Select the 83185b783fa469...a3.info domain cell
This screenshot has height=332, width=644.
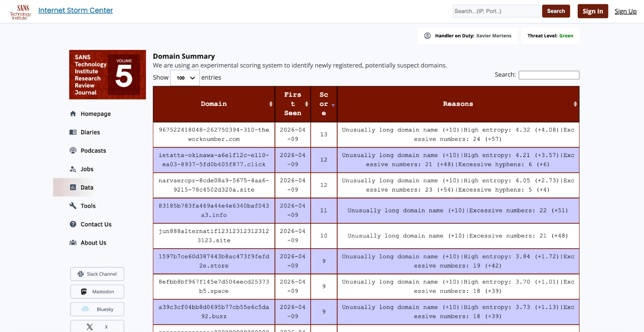point(214,210)
